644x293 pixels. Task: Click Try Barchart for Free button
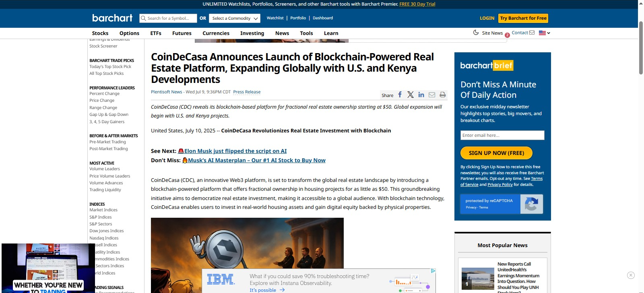click(523, 18)
